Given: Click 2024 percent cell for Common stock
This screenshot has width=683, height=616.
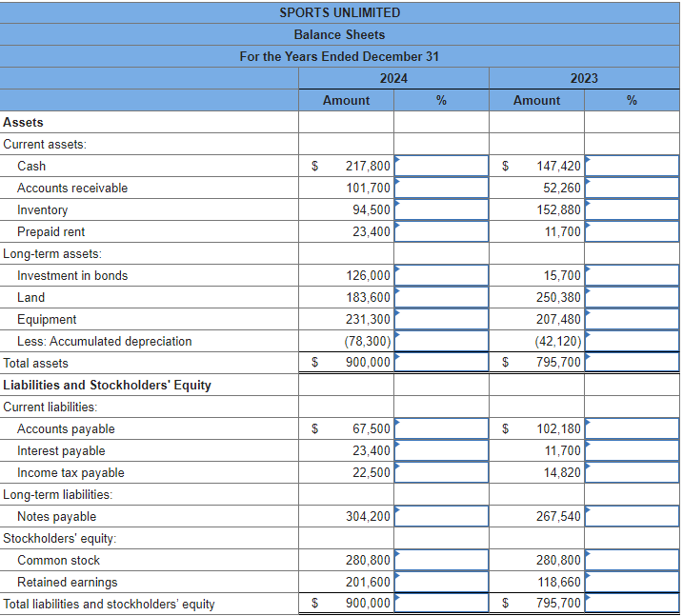Looking at the screenshot, I should coord(441,560).
